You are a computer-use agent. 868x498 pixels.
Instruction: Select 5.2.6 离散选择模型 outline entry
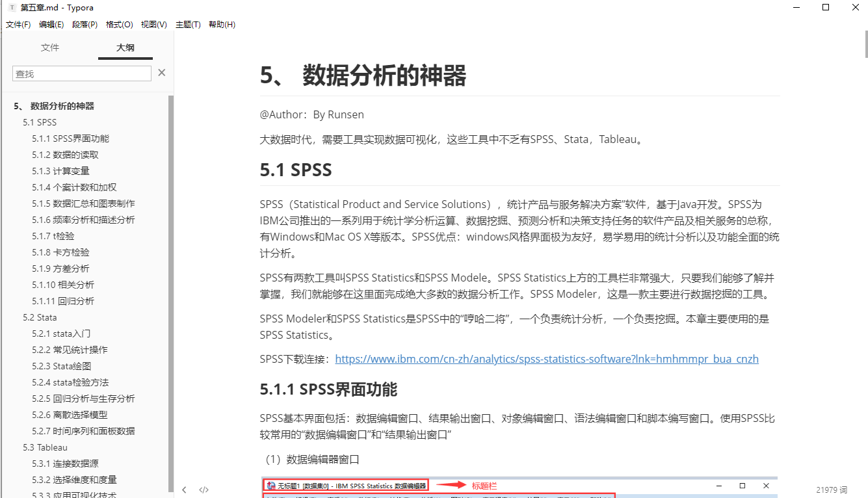point(70,415)
